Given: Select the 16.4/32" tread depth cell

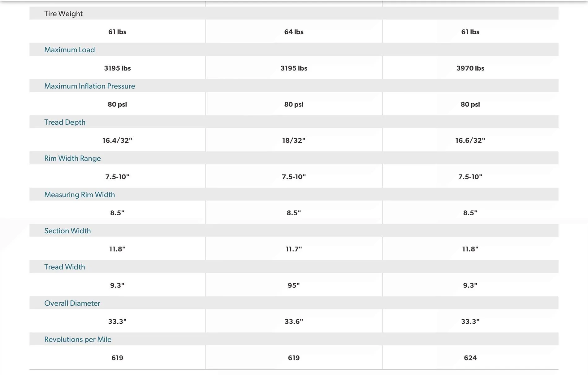Looking at the screenshot, I should coord(117,140).
